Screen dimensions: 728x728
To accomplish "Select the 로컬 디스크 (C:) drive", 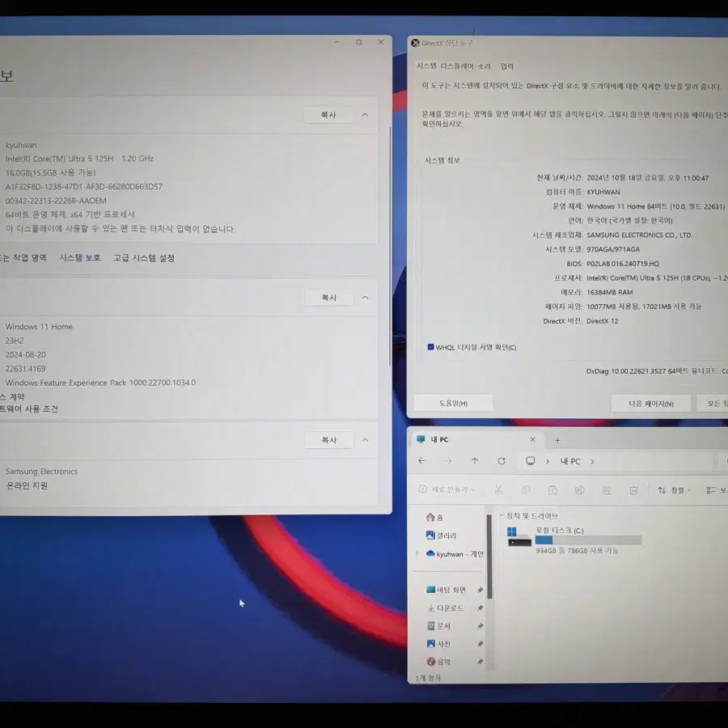I will pos(574,540).
